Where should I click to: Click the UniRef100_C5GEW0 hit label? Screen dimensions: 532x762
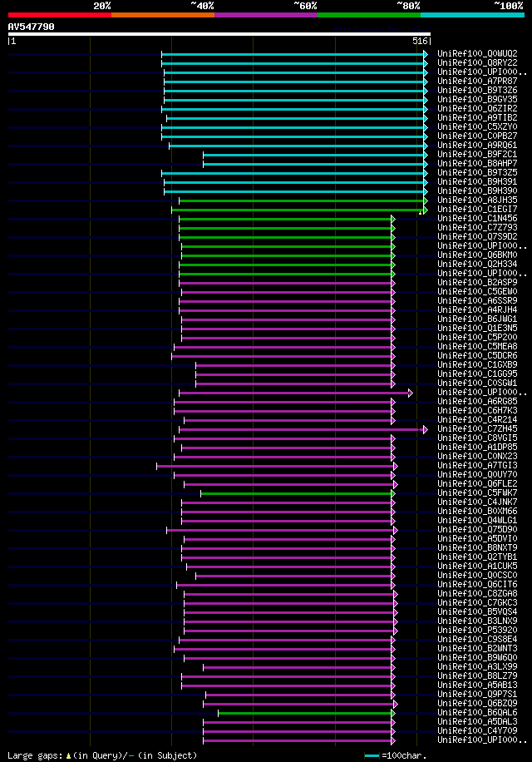(x=477, y=292)
